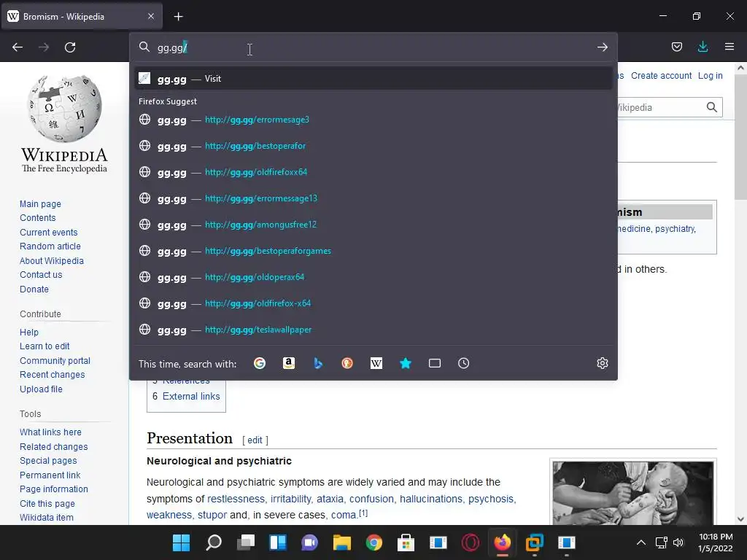Click the Go arrow in address bar

pyautogui.click(x=602, y=47)
